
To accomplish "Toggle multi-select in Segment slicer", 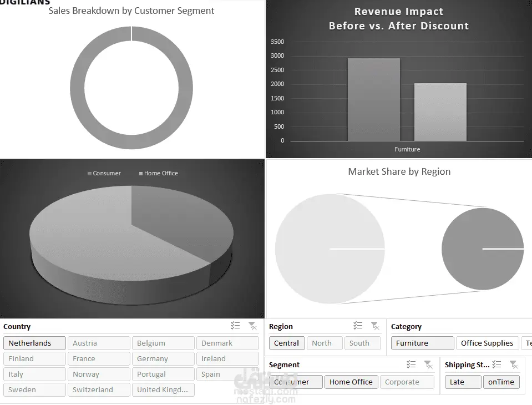I will click(x=411, y=364).
